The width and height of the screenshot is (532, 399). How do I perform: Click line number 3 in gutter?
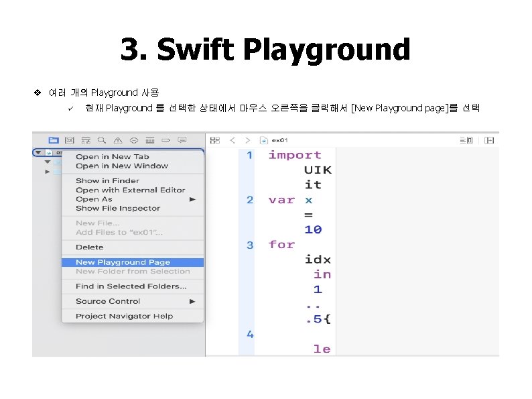click(250, 245)
